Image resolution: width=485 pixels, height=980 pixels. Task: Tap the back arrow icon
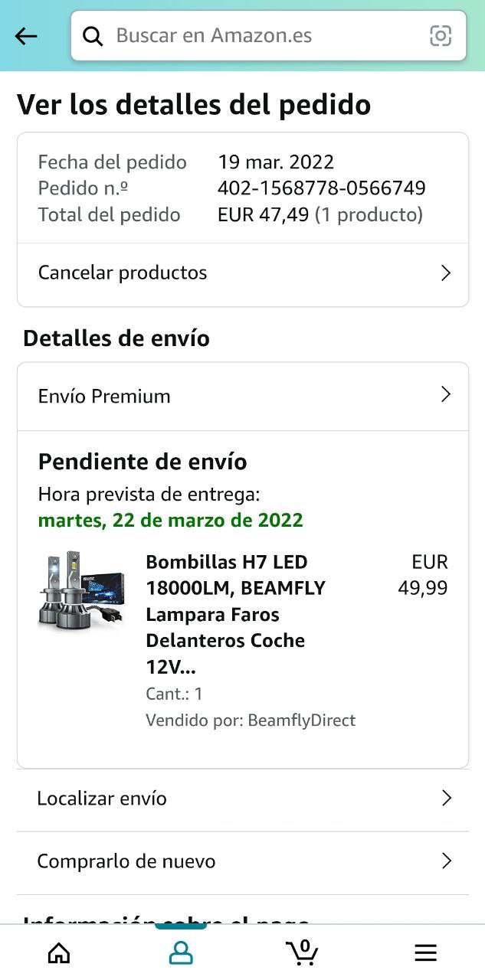coord(26,36)
